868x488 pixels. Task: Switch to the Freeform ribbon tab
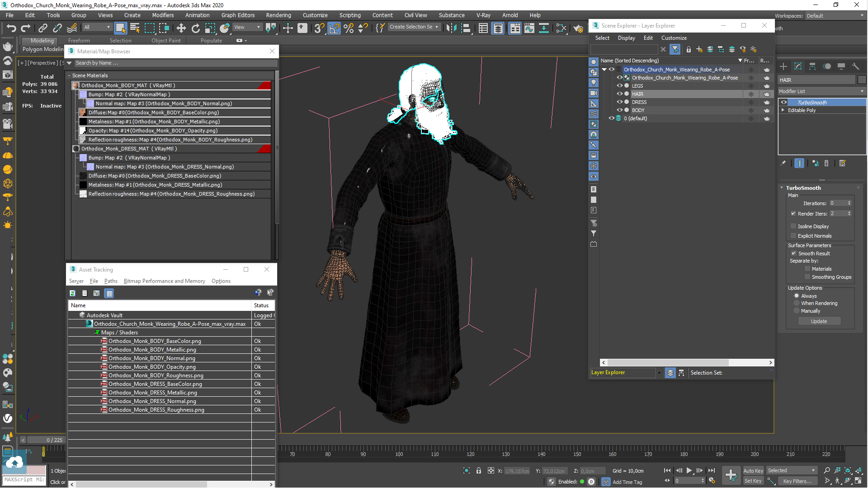[x=79, y=41]
